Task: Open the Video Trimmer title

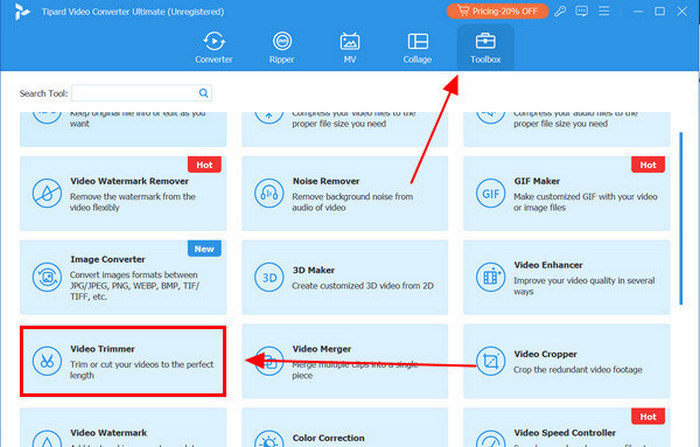Action: click(103, 349)
